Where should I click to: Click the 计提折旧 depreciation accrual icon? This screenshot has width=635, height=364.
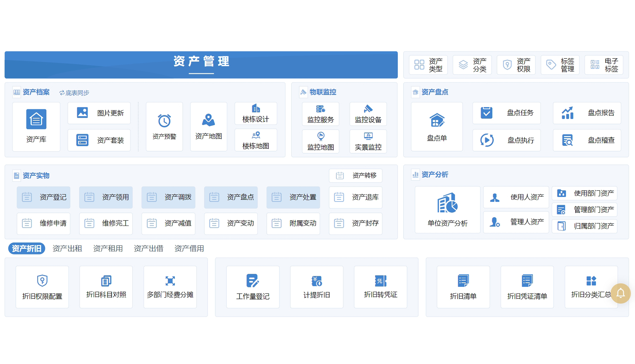(x=316, y=287)
